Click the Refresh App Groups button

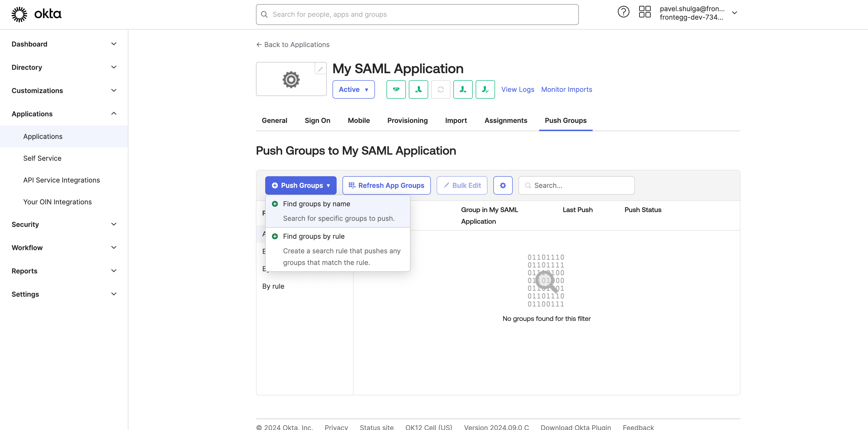pyautogui.click(x=387, y=185)
